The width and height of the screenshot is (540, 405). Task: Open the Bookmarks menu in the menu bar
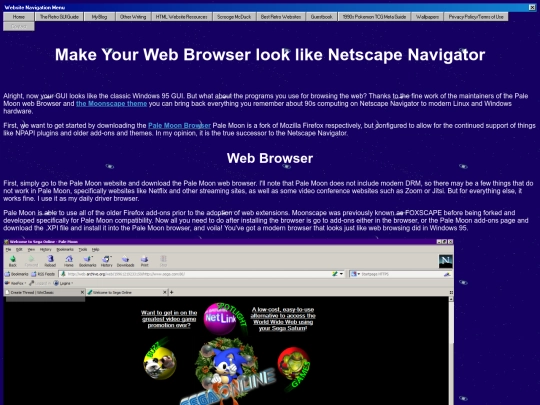[65, 249]
